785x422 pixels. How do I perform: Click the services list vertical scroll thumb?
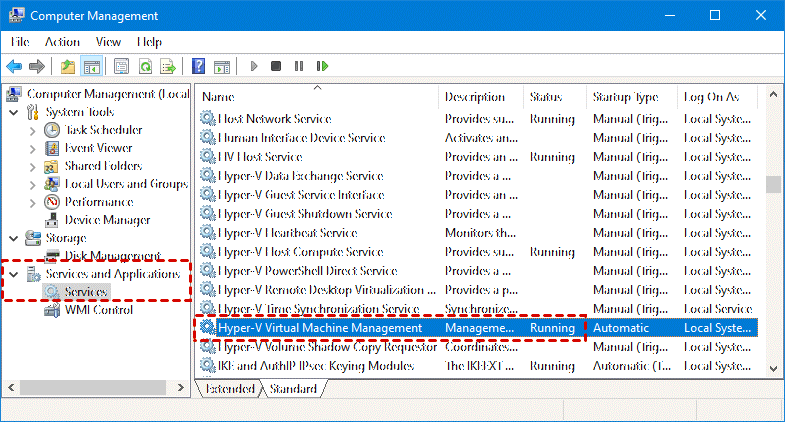(x=773, y=184)
